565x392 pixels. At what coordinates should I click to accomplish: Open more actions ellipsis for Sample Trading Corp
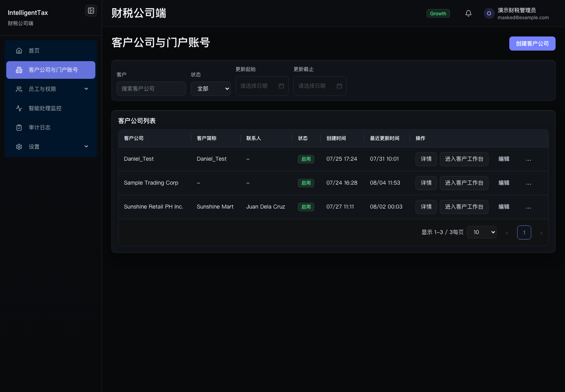click(529, 183)
